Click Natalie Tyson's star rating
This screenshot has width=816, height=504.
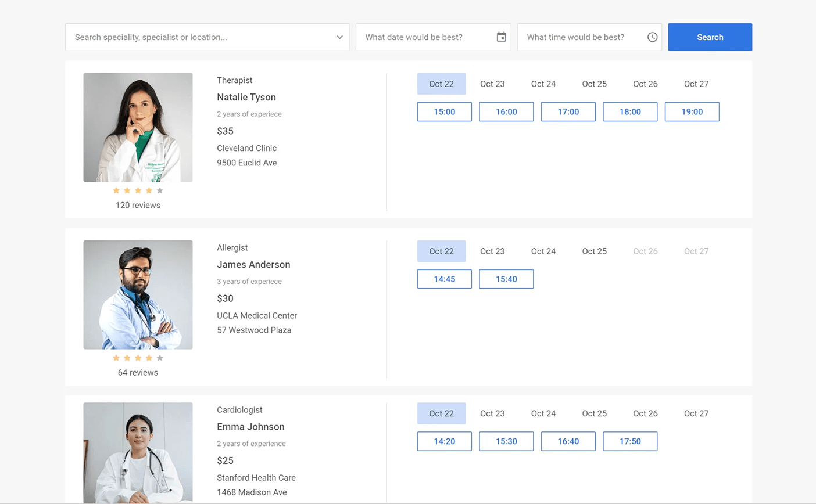138,190
